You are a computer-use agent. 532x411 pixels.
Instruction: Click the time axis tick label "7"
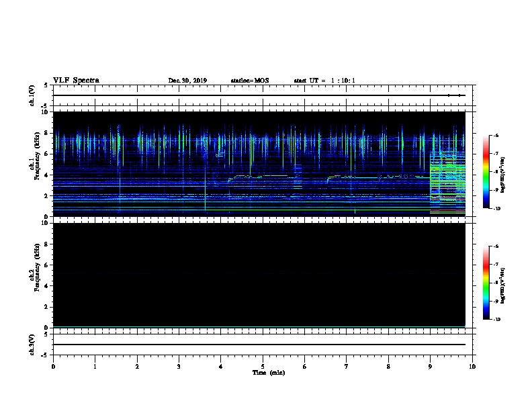point(347,367)
